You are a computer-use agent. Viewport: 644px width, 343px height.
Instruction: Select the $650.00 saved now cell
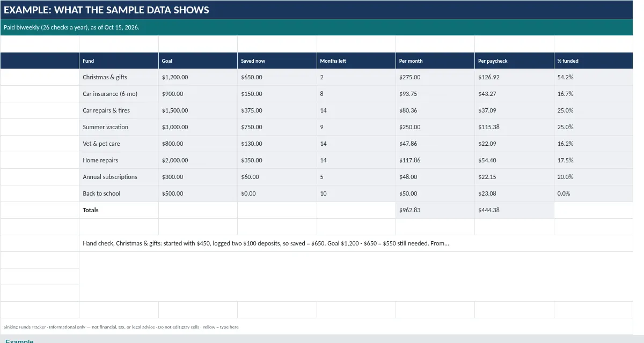pyautogui.click(x=277, y=77)
